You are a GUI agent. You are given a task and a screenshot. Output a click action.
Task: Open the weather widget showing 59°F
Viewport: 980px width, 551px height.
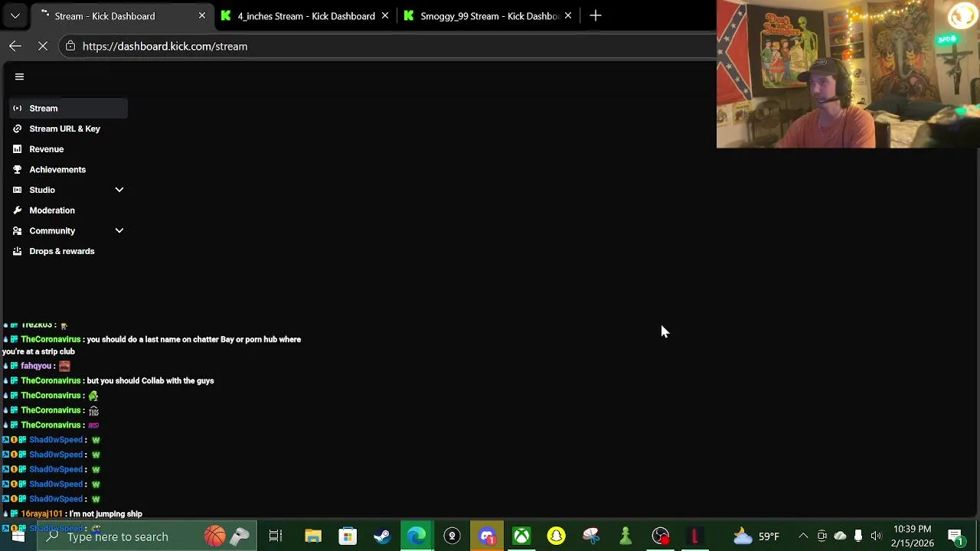click(x=756, y=536)
